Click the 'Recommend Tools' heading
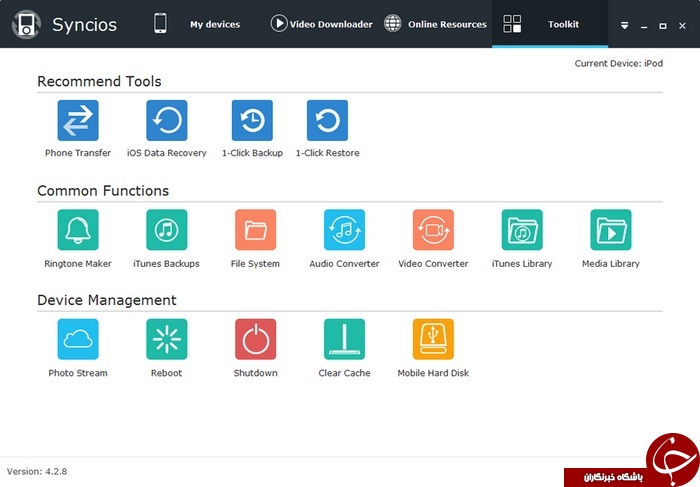The height and width of the screenshot is (487, 700). (99, 81)
